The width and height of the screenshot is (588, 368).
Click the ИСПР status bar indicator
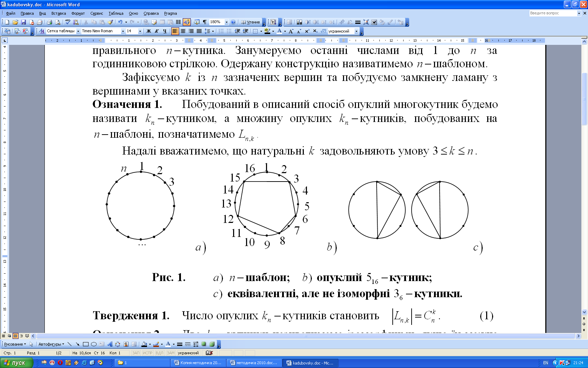[x=147, y=353]
